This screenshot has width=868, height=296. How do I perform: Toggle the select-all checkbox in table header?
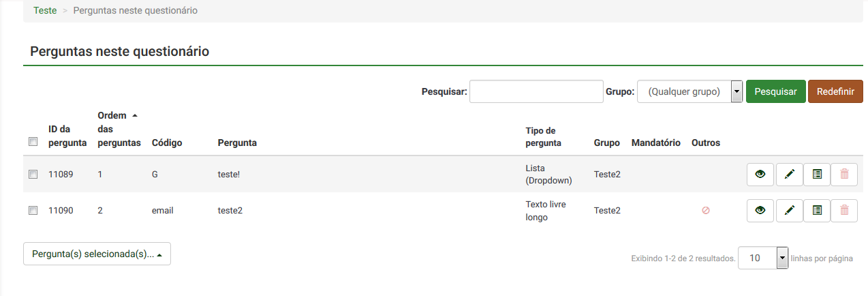[x=33, y=143]
